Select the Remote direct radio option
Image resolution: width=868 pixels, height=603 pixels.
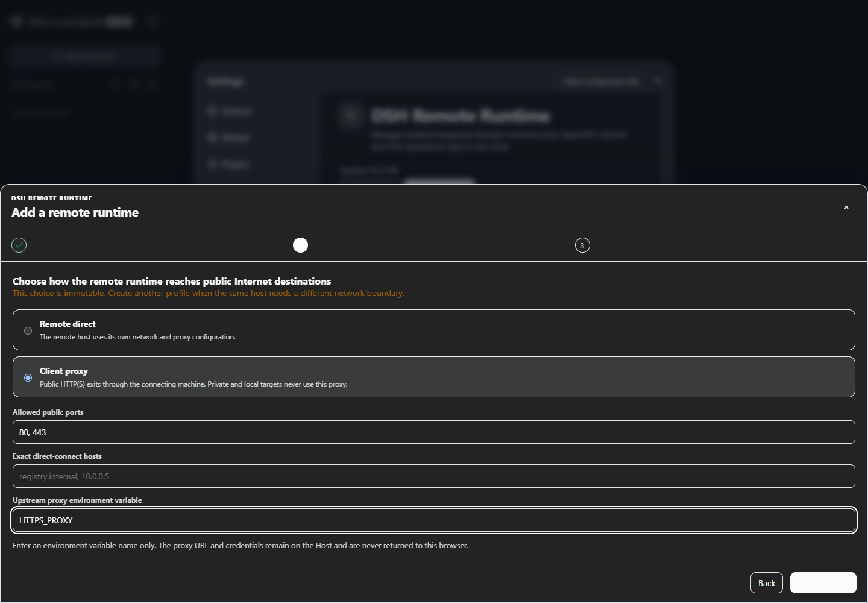coord(28,330)
